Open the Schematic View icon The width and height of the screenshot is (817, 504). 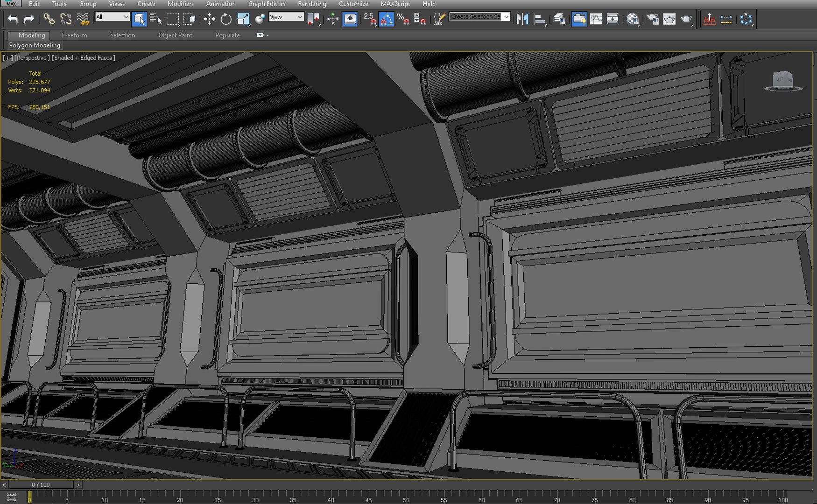point(613,19)
